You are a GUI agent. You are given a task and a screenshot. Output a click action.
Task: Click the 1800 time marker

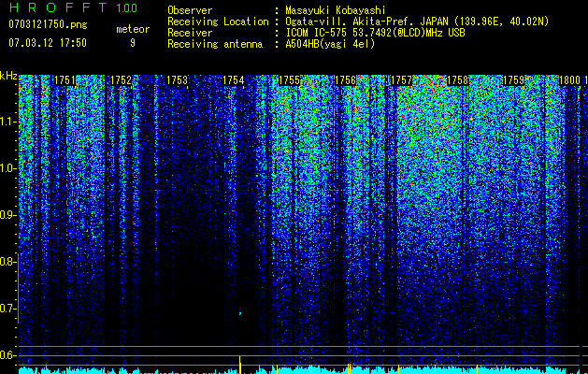tap(569, 80)
